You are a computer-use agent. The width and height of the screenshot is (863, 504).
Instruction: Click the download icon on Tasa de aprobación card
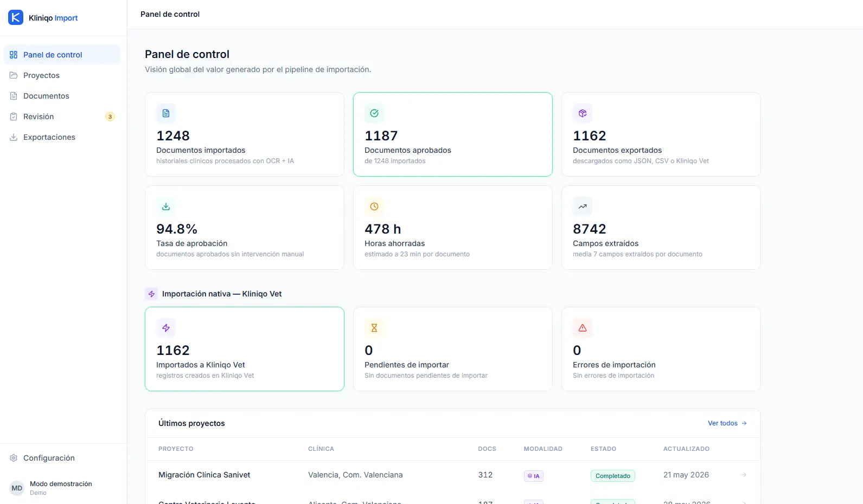[x=166, y=206]
